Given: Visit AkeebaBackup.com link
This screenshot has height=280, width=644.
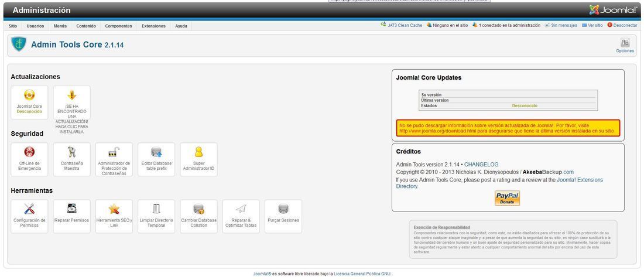Looking at the screenshot, I should (x=548, y=172).
